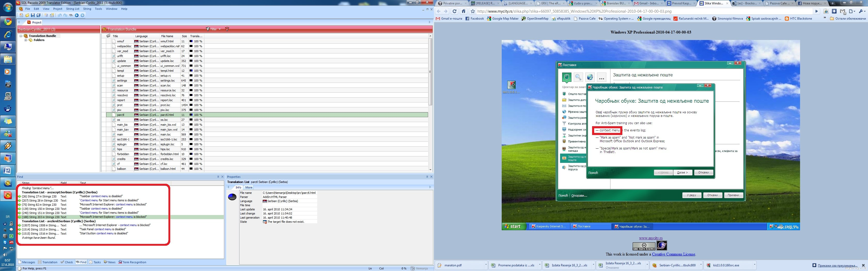This screenshot has height=271, width=868.
Task: Select find result 'String 1515 in String...'
Action: 121,229
